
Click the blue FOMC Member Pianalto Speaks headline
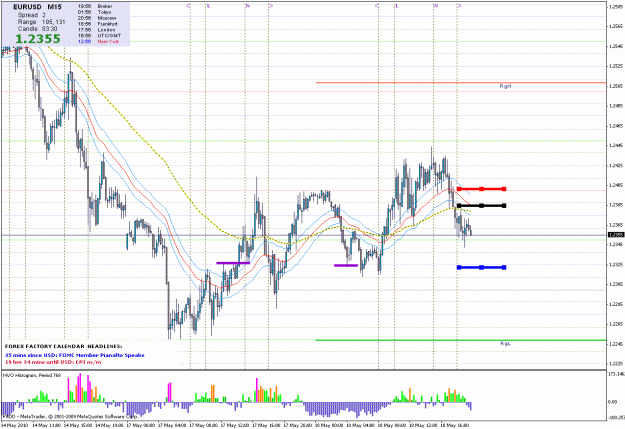click(x=75, y=355)
